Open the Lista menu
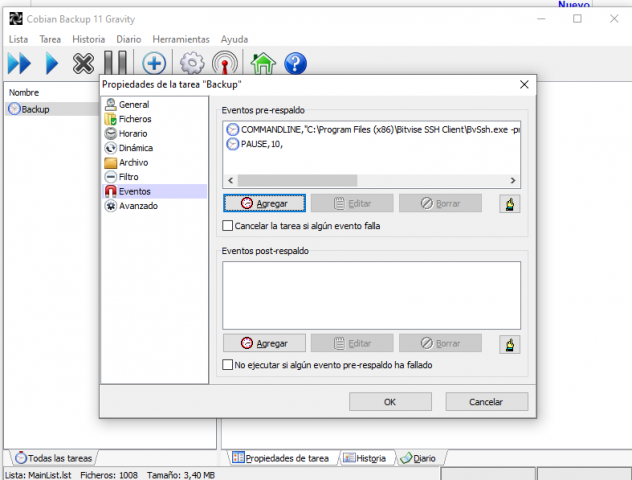632x480 pixels. (19, 39)
